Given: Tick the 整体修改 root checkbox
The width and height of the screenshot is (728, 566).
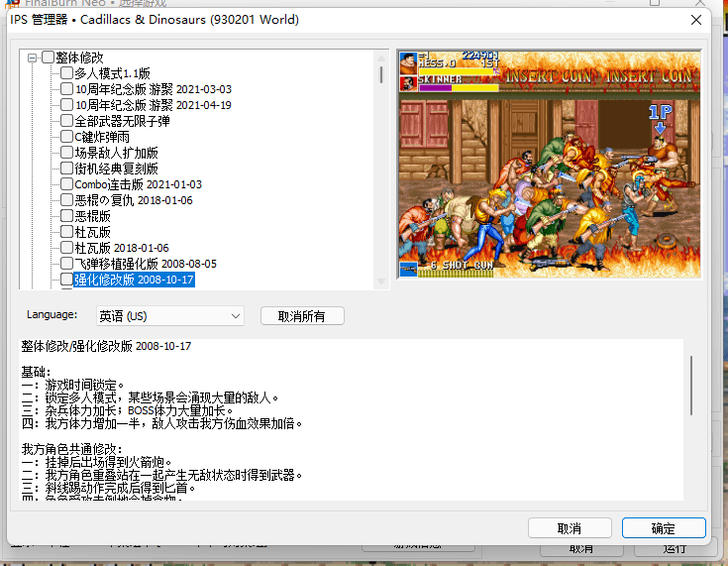Looking at the screenshot, I should click(x=49, y=57).
